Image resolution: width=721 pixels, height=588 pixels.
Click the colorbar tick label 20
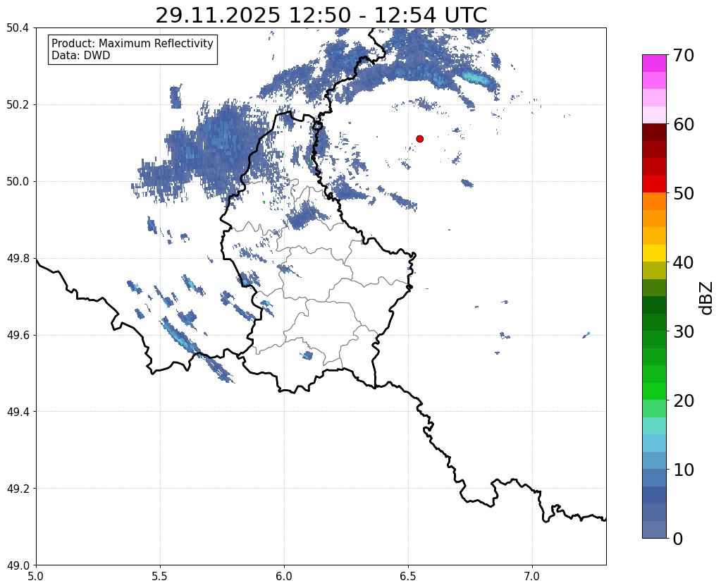pyautogui.click(x=684, y=400)
